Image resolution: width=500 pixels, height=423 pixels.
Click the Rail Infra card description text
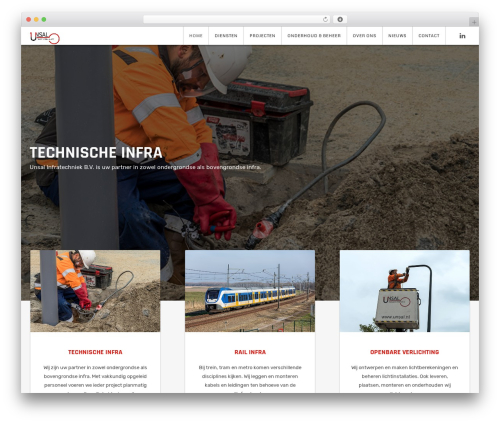pyautogui.click(x=250, y=379)
